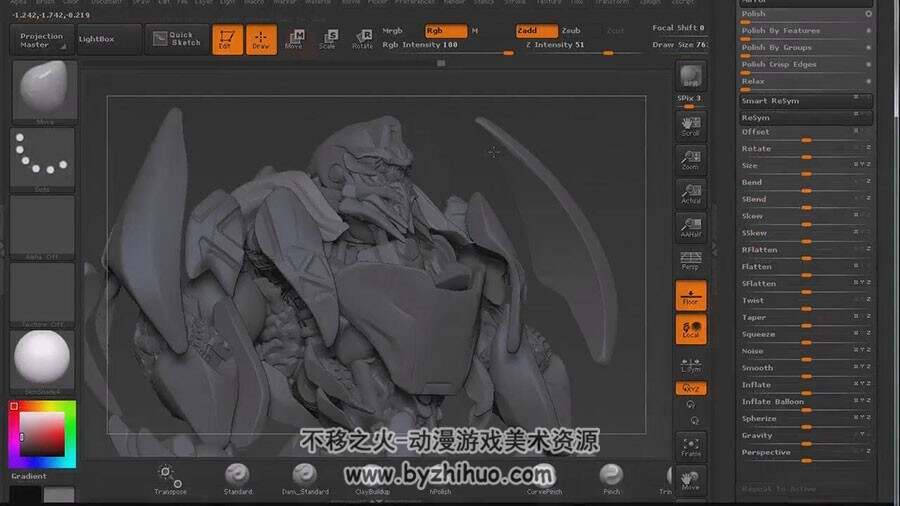
Task: Open the SkinShade4 material picker
Action: click(42, 362)
